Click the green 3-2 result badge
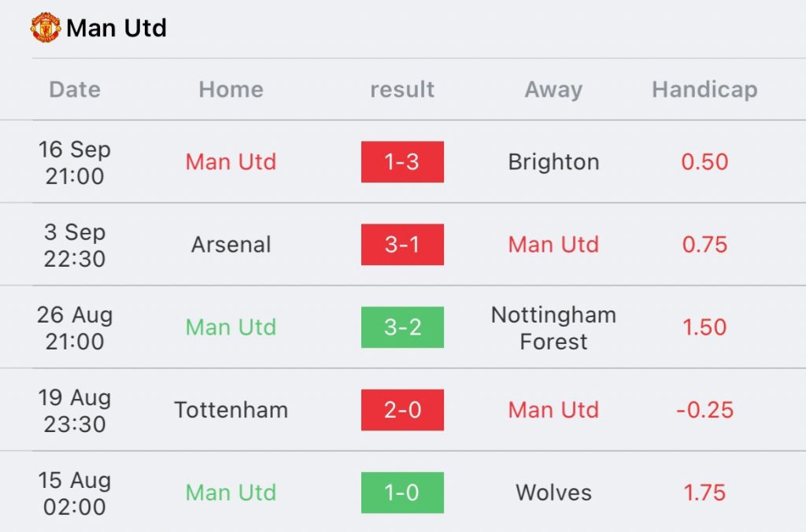 402,327
